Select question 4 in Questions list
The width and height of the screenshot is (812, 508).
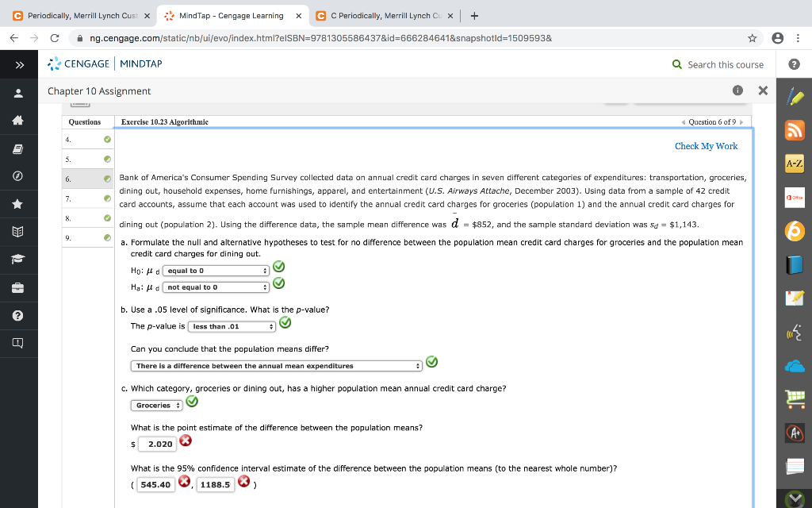[88, 140]
